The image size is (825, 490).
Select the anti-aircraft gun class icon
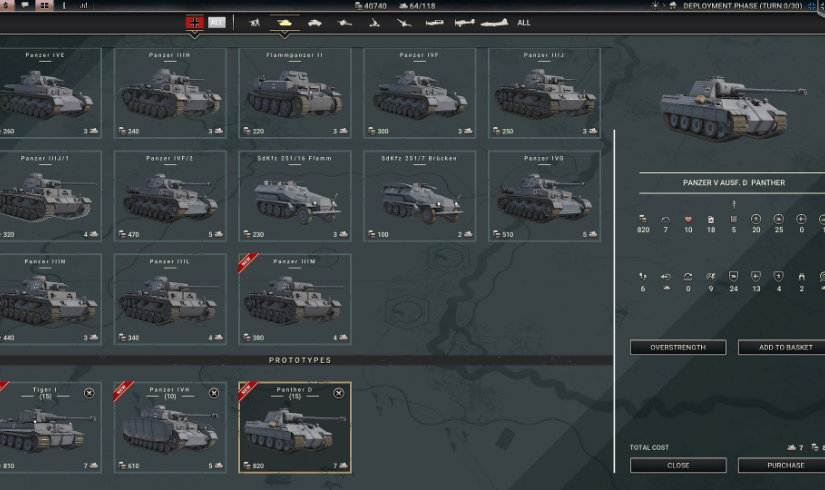(x=404, y=23)
